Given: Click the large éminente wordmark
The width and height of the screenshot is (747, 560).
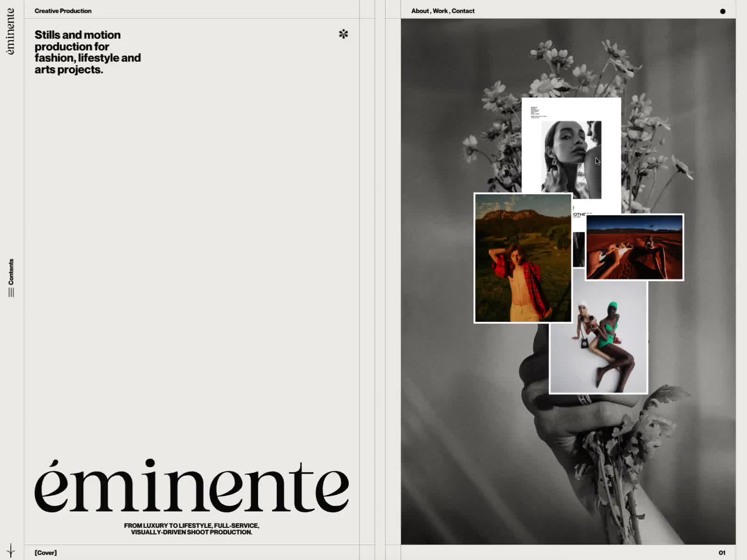Looking at the screenshot, I should (x=191, y=485).
